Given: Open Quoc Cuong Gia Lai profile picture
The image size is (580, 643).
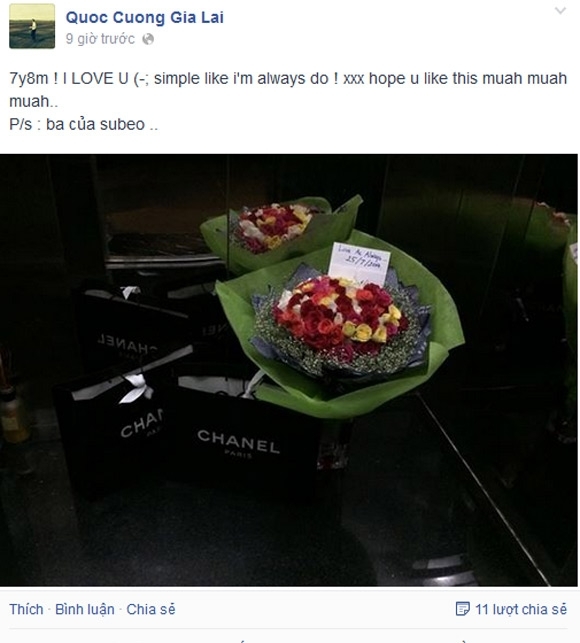Looking at the screenshot, I should [x=32, y=26].
